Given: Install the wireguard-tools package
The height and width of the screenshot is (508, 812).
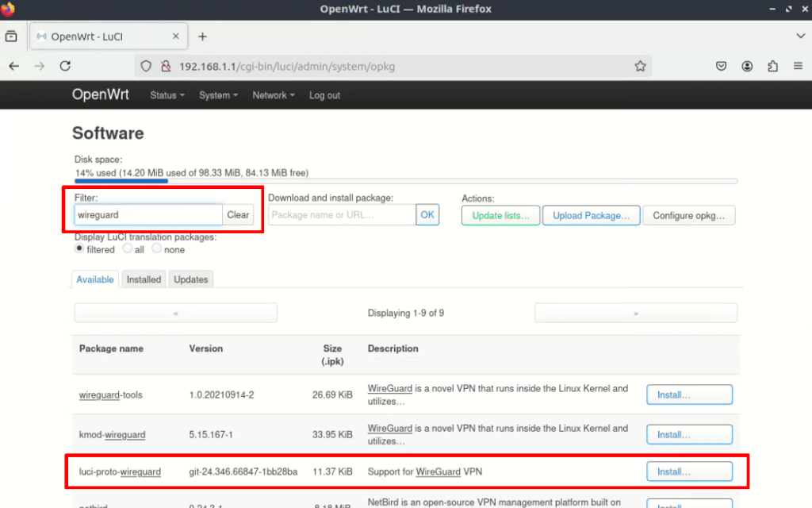Looking at the screenshot, I should pyautogui.click(x=689, y=394).
